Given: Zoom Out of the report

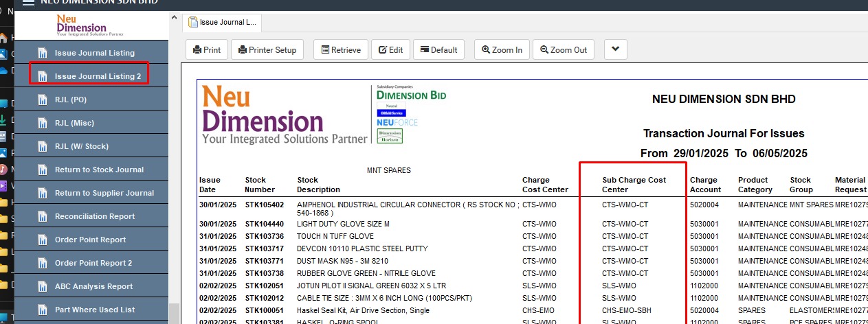Looking at the screenshot, I should tap(563, 50).
